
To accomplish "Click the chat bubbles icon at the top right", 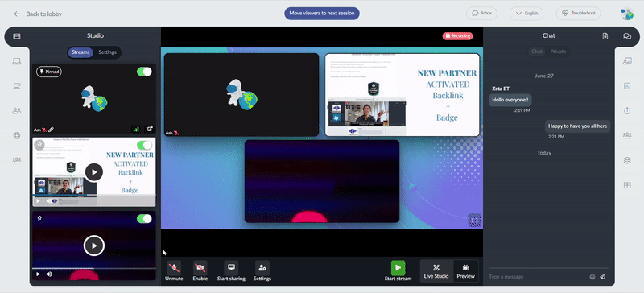I will (627, 36).
